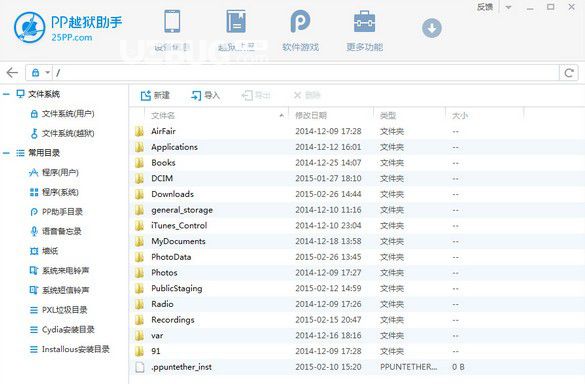Click the 新建 new button
Screen dimensions: 585x384
(x=155, y=96)
